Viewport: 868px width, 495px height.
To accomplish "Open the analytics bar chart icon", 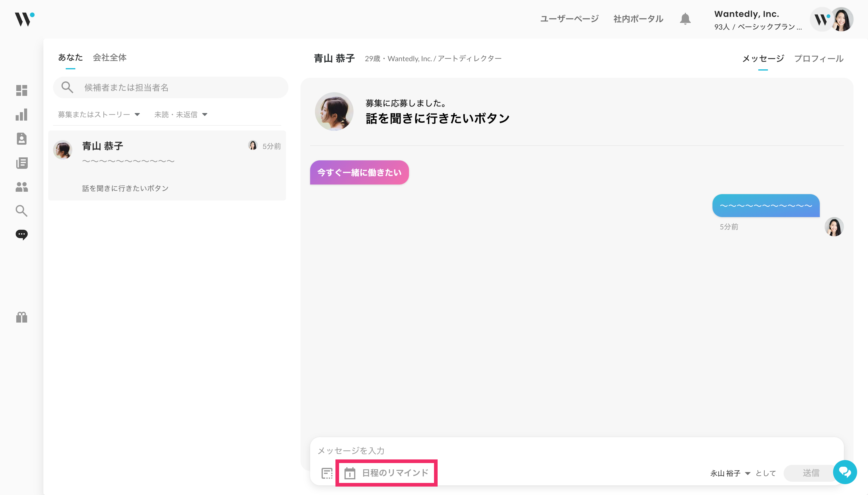I will point(21,115).
